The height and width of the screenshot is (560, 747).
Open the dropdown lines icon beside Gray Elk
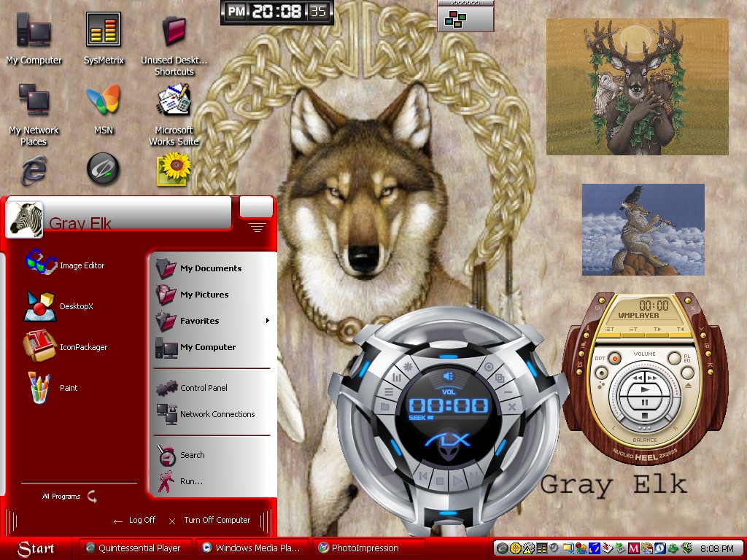tap(258, 227)
